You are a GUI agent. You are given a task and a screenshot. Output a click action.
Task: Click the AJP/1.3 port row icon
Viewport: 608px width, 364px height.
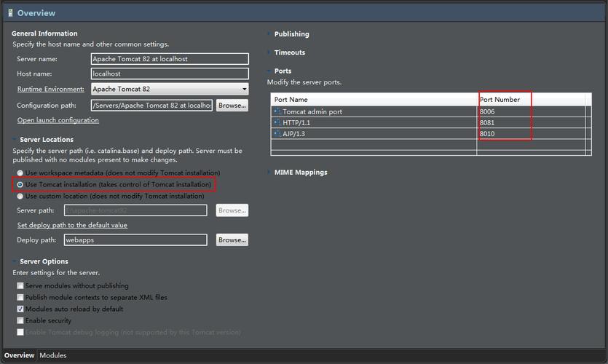(277, 133)
